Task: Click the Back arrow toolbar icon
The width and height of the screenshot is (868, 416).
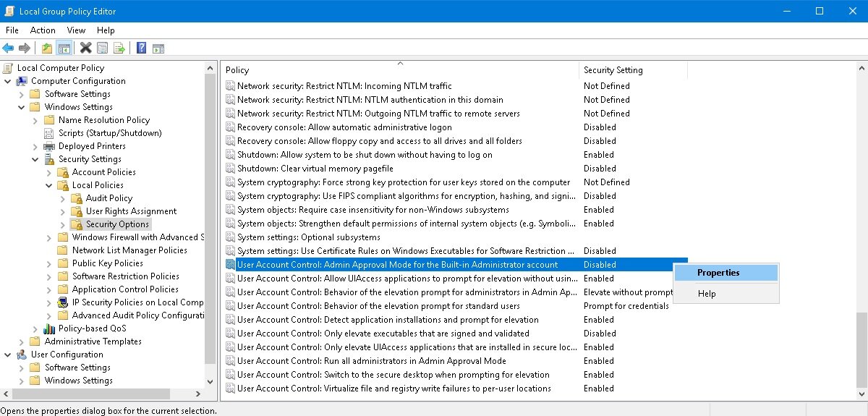Action: pyautogui.click(x=8, y=48)
